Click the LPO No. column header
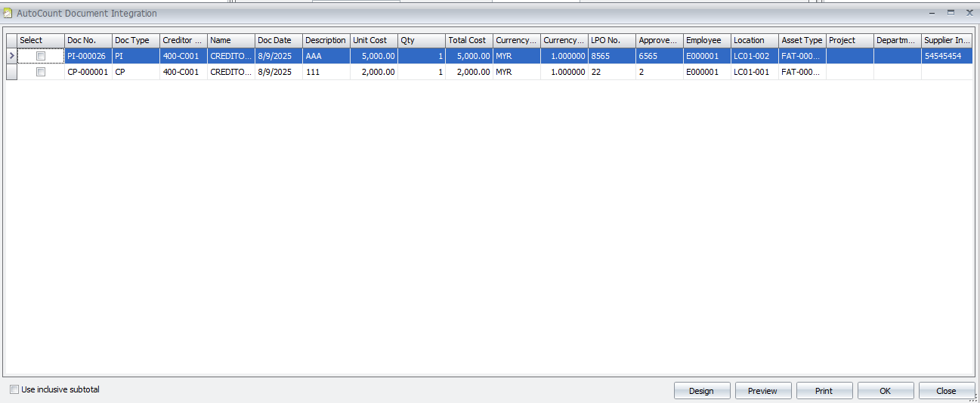The image size is (980, 403). (612, 40)
